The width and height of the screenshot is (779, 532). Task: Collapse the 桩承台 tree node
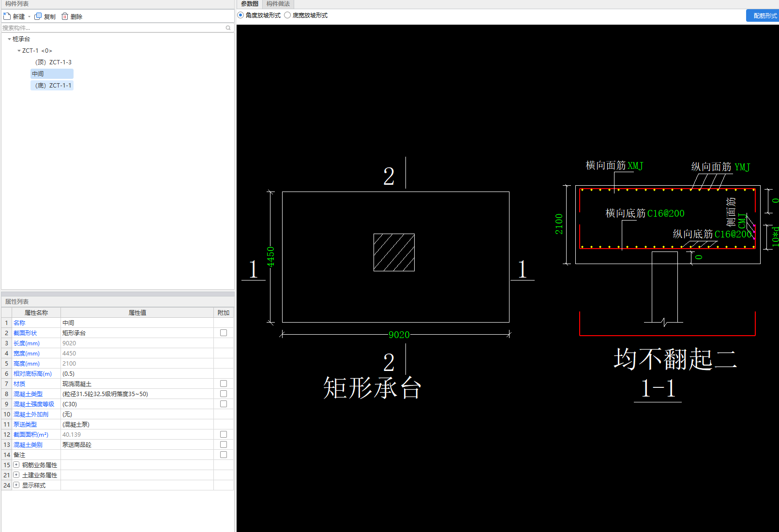[x=9, y=39]
